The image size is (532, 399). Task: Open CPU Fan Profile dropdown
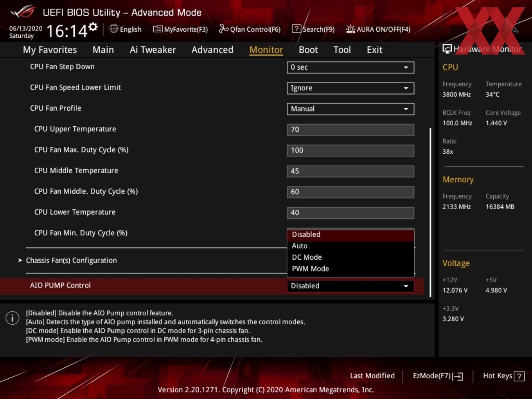point(350,109)
